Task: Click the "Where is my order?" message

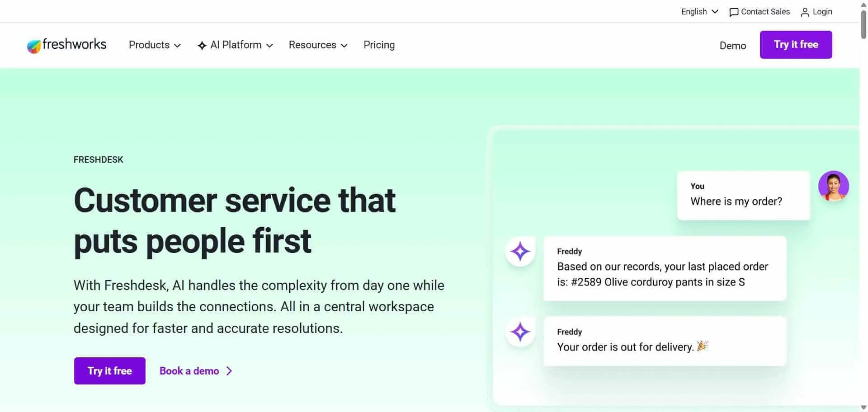Action: pyautogui.click(x=743, y=196)
